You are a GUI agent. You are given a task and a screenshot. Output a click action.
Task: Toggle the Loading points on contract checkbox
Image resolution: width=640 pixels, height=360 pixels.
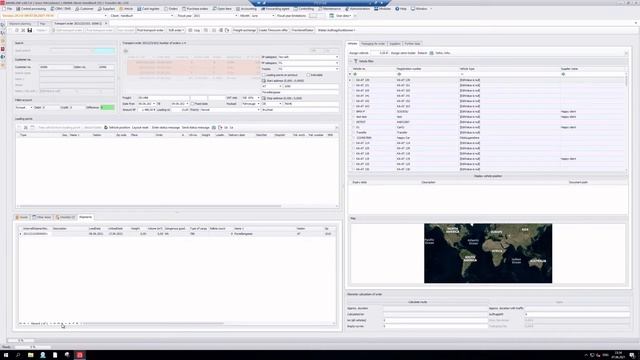point(264,75)
